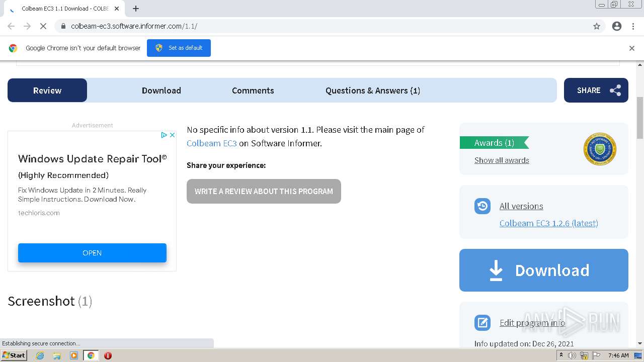This screenshot has height=362, width=644.
Task: Dismiss the default browser notification bar
Action: point(632,48)
